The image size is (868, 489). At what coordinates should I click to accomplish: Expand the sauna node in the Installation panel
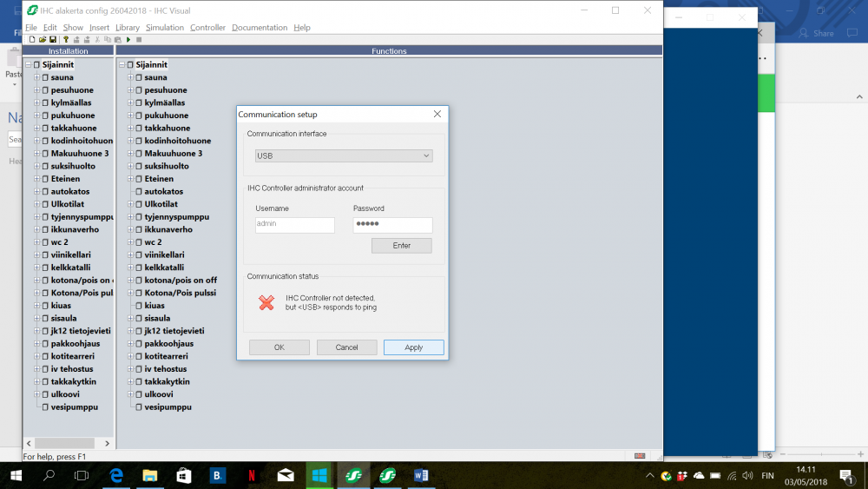[36, 77]
